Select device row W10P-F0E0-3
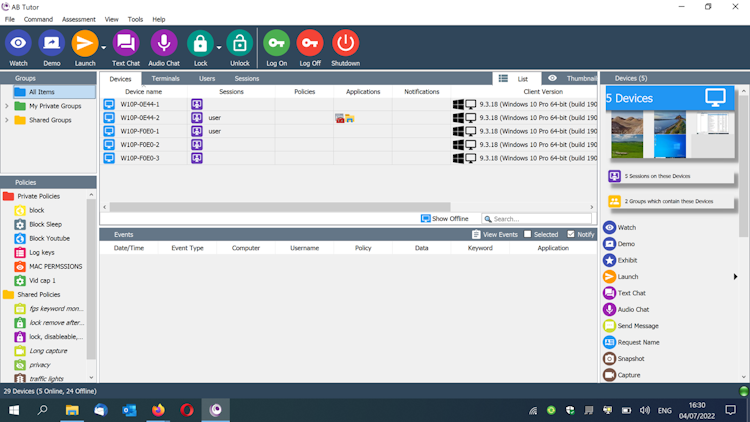The height and width of the screenshot is (422, 750). click(x=348, y=158)
